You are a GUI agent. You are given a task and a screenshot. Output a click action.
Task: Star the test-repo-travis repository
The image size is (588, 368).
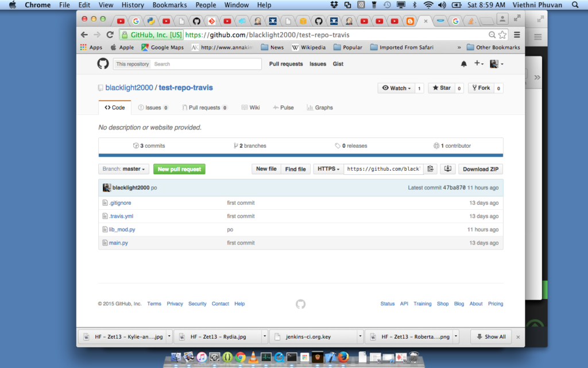click(x=442, y=88)
